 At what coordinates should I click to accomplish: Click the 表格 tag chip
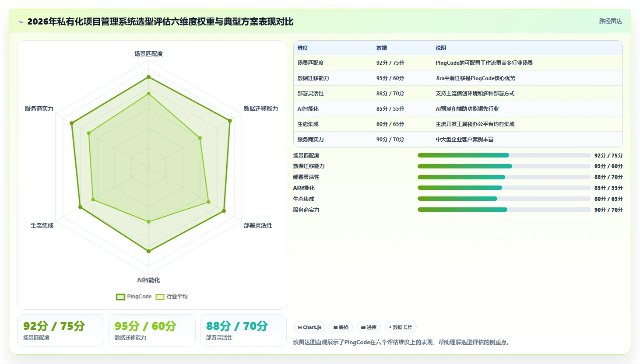341,327
